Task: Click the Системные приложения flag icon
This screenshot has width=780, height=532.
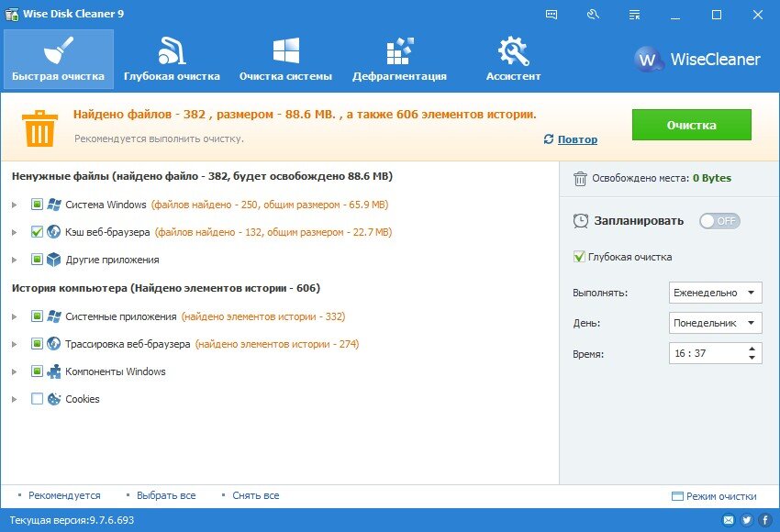Action: point(54,316)
